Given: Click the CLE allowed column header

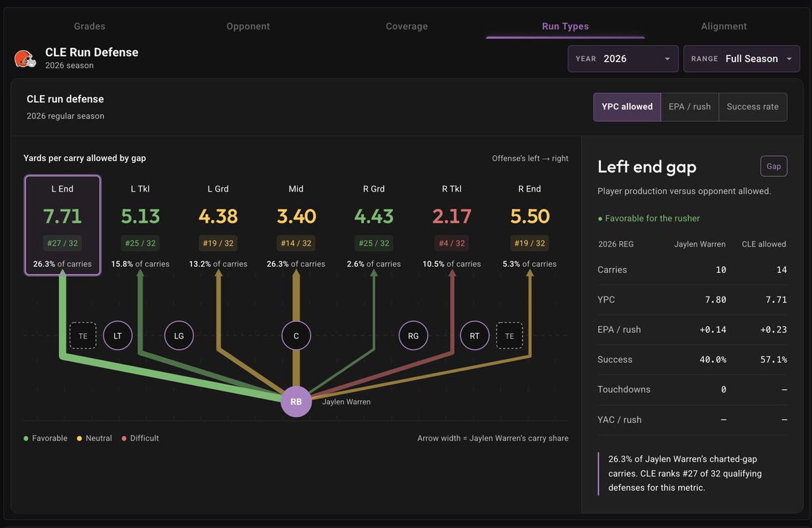Looking at the screenshot, I should [764, 244].
